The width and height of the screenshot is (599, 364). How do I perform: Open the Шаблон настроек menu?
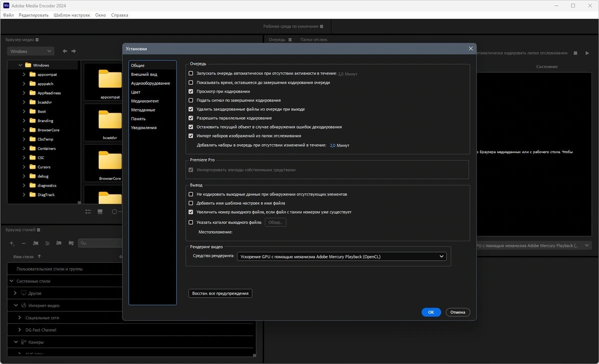(x=72, y=15)
